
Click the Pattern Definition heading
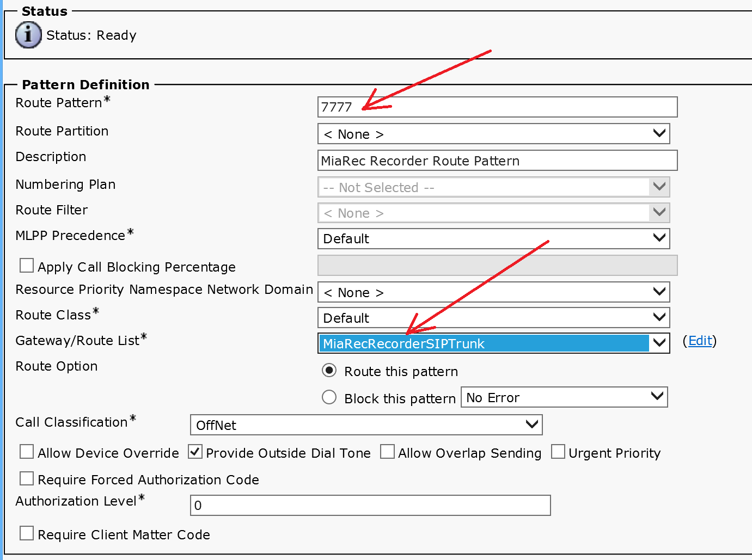[x=86, y=85]
